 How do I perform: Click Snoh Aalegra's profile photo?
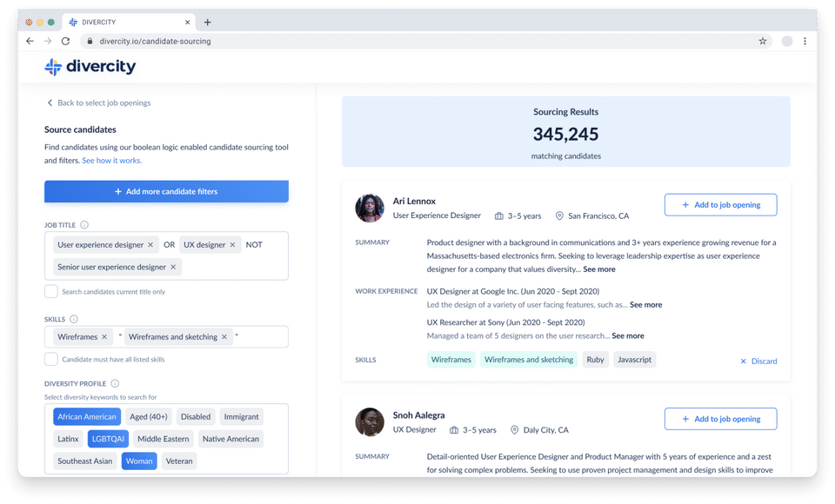coord(370,422)
